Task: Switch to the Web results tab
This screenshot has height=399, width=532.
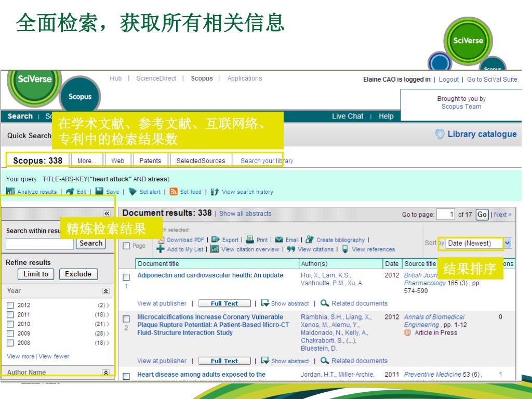Action: coord(118,161)
